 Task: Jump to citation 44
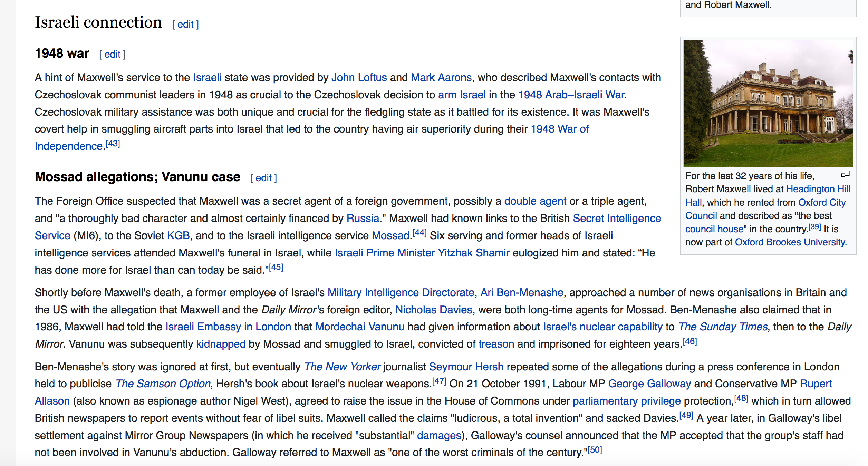point(419,233)
